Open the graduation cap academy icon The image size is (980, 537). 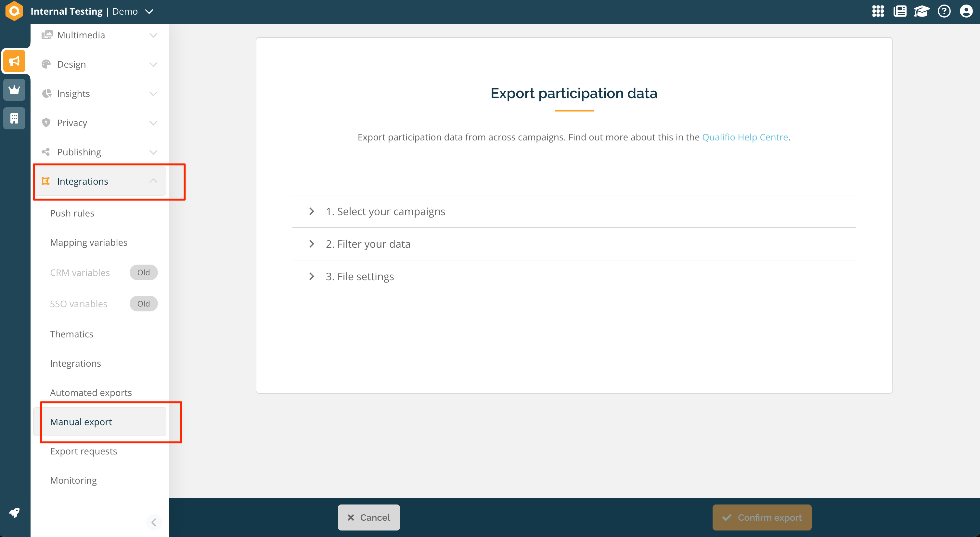point(922,11)
